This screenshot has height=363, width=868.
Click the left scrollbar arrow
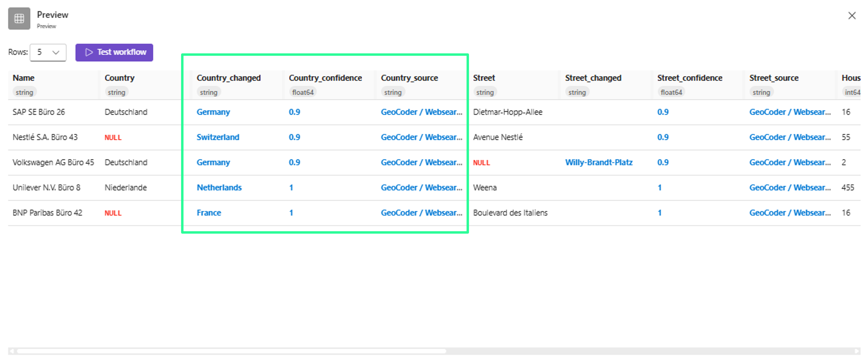point(12,351)
